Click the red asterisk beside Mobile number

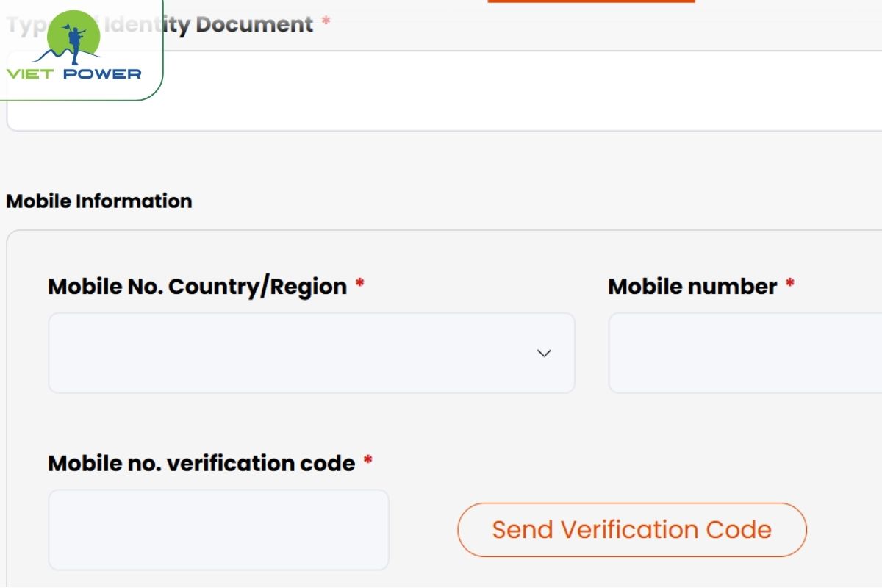(790, 284)
